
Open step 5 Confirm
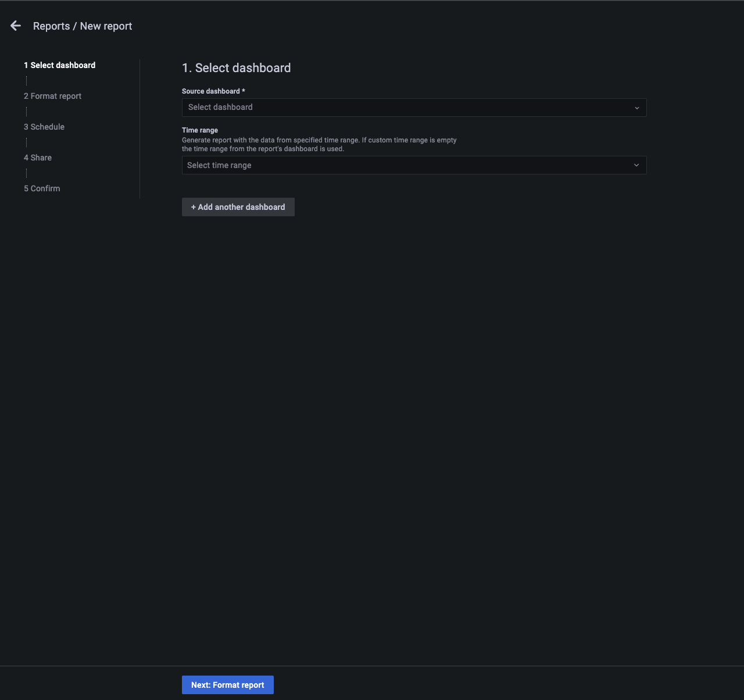click(42, 188)
